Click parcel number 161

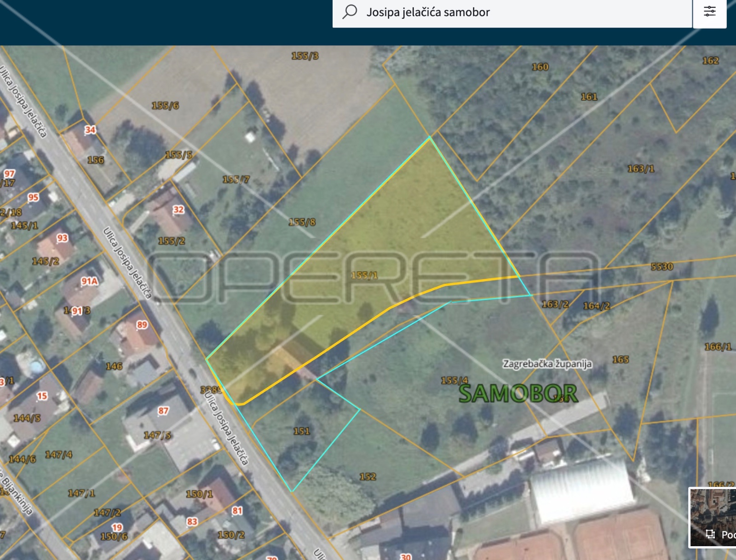click(589, 97)
